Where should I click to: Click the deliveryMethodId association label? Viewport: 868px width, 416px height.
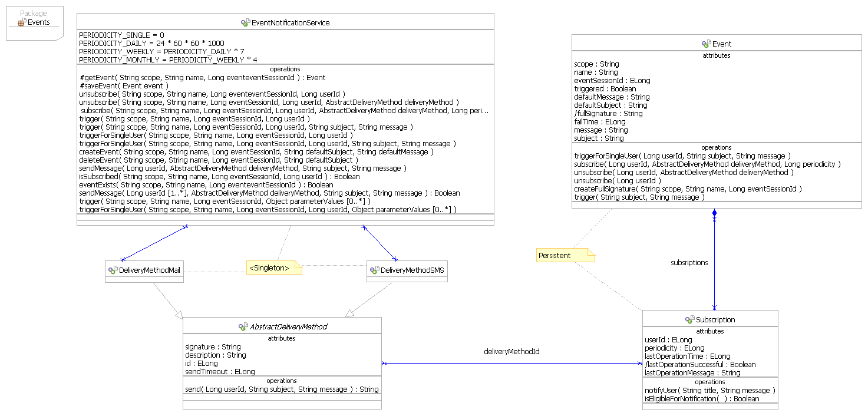coord(511,351)
